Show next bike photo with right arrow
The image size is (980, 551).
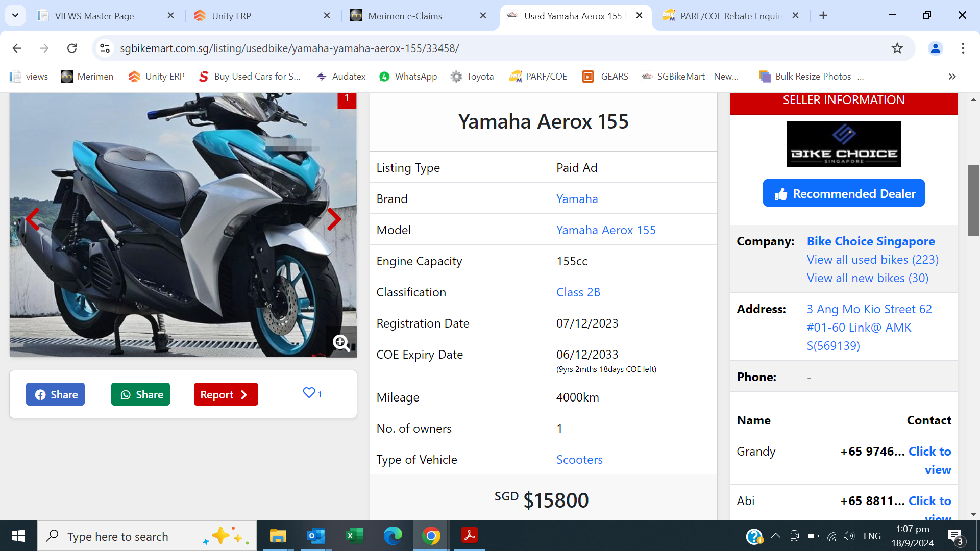point(334,219)
